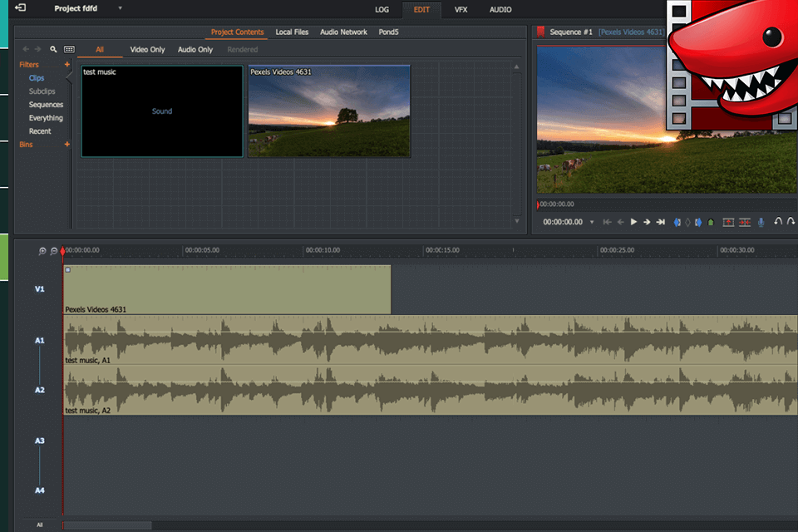798x532 pixels.
Task: Select the Video Only filter
Action: click(147, 49)
